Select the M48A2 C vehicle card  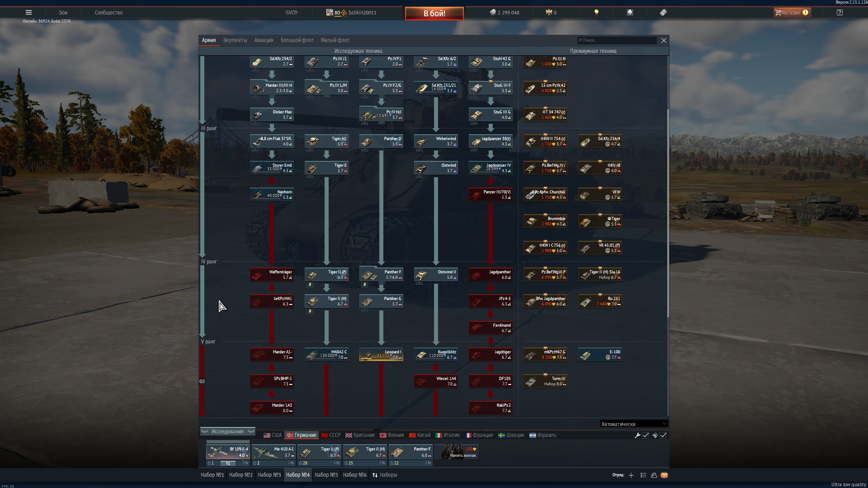pyautogui.click(x=326, y=355)
